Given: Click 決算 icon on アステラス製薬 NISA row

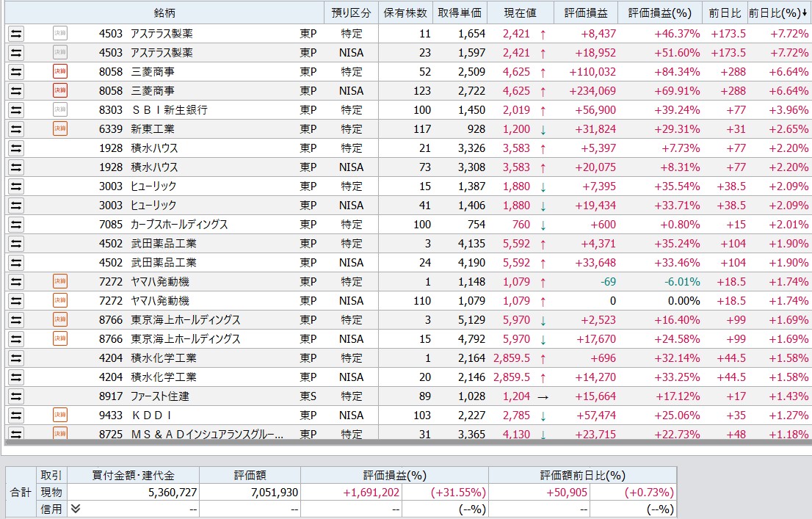Looking at the screenshot, I should (x=60, y=52).
